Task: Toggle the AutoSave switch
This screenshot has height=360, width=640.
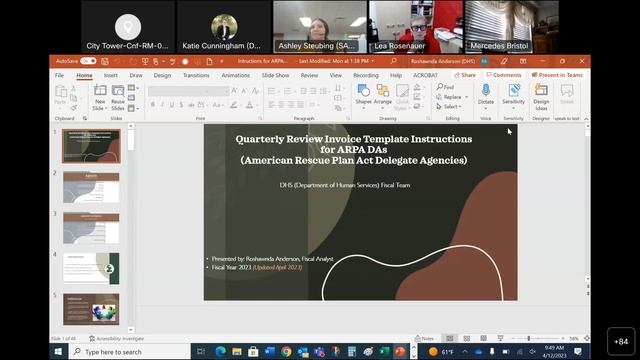Action: pyautogui.click(x=88, y=61)
